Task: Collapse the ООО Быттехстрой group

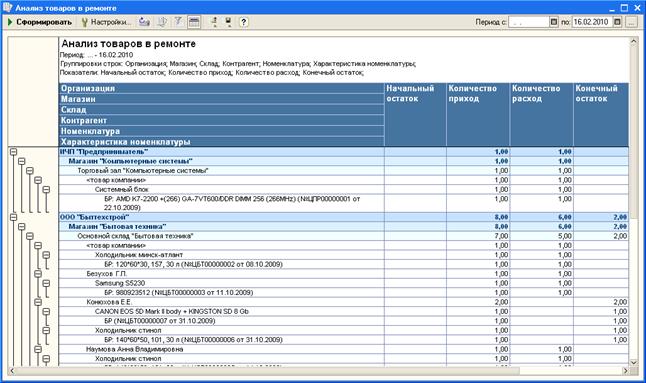Action: click(x=13, y=217)
